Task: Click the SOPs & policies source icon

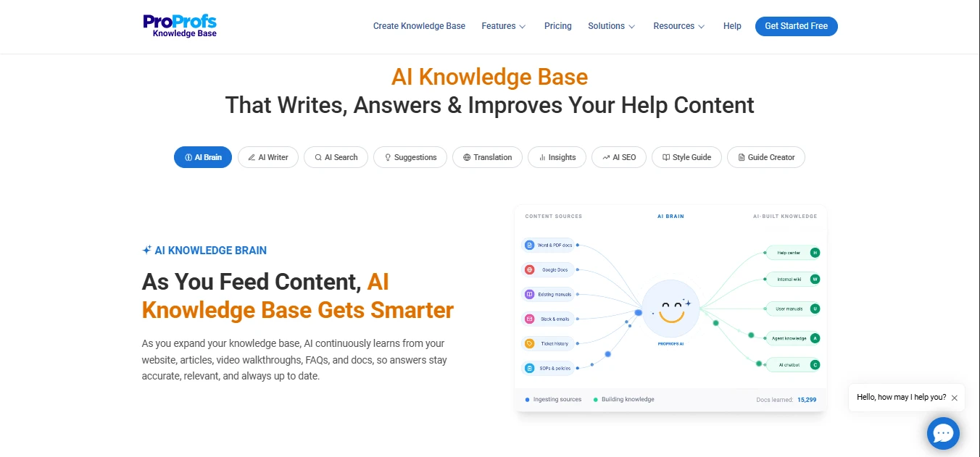Action: coord(530,368)
